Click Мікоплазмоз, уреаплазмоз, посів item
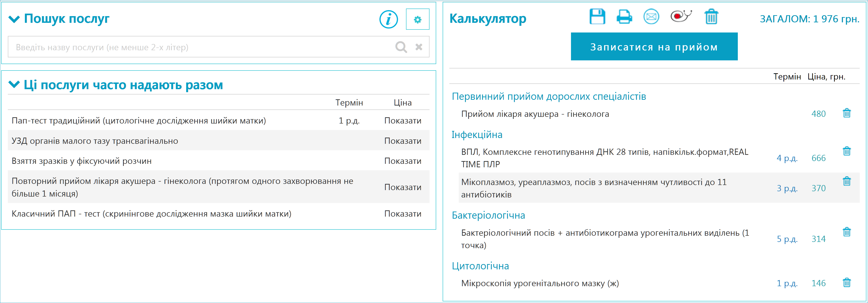 pyautogui.click(x=594, y=188)
